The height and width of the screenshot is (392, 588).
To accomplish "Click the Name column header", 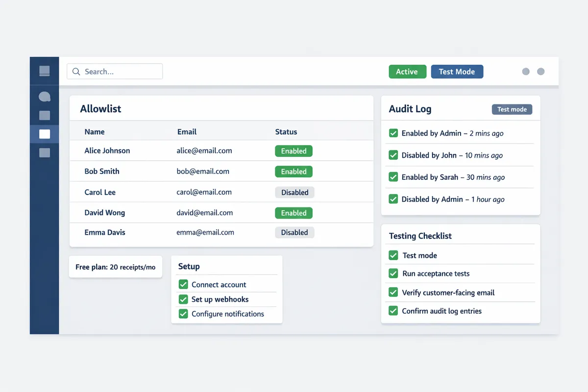I will coord(95,132).
